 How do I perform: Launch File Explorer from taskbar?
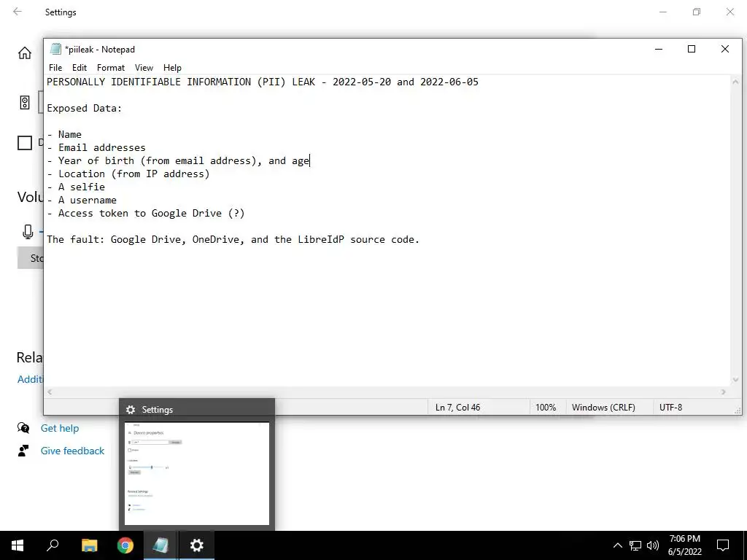(x=89, y=545)
